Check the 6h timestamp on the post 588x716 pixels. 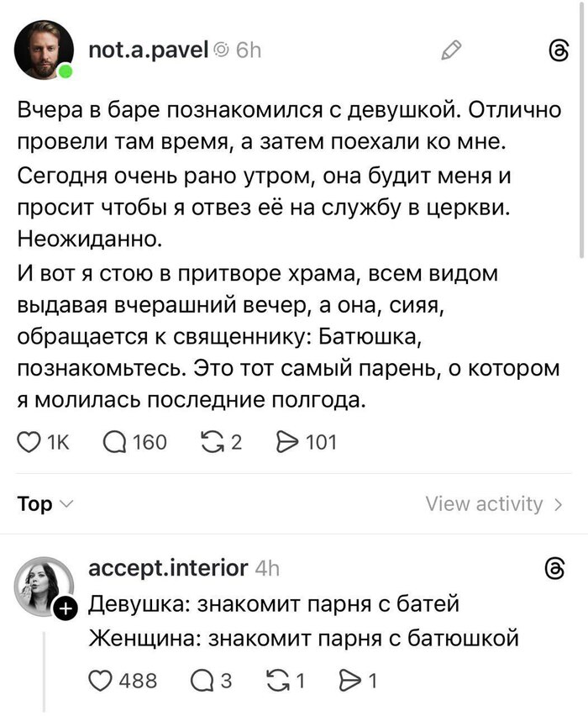(249, 50)
